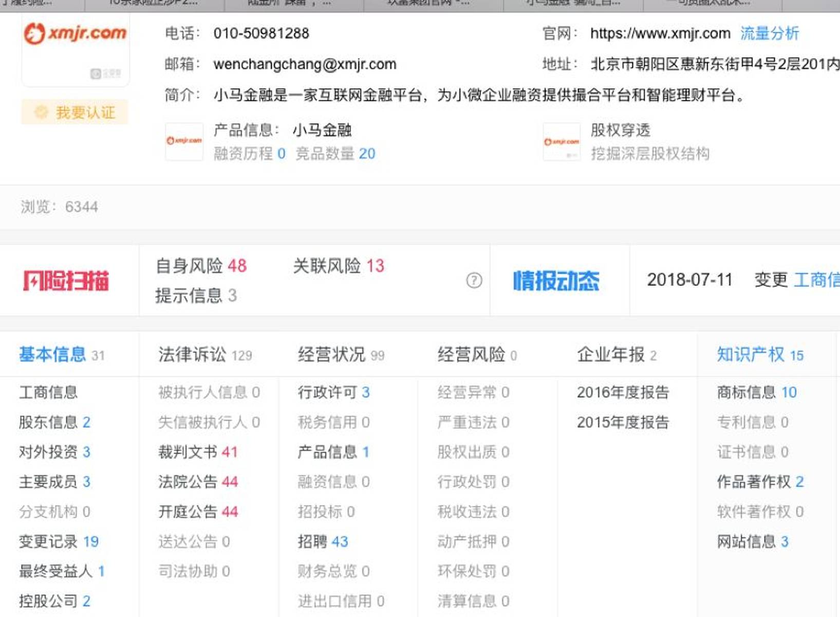Click 被执行人信息 0 item
Screen dimensions: 840x617
click(x=209, y=392)
